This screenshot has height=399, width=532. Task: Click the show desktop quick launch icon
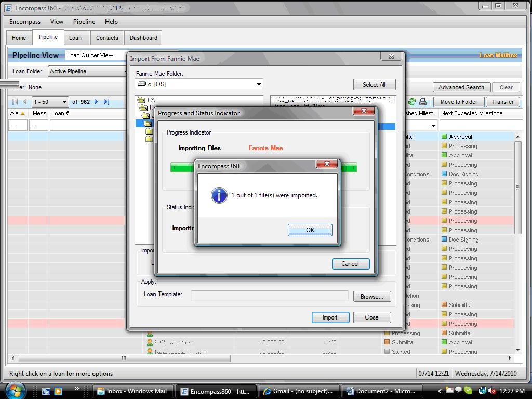point(46,391)
